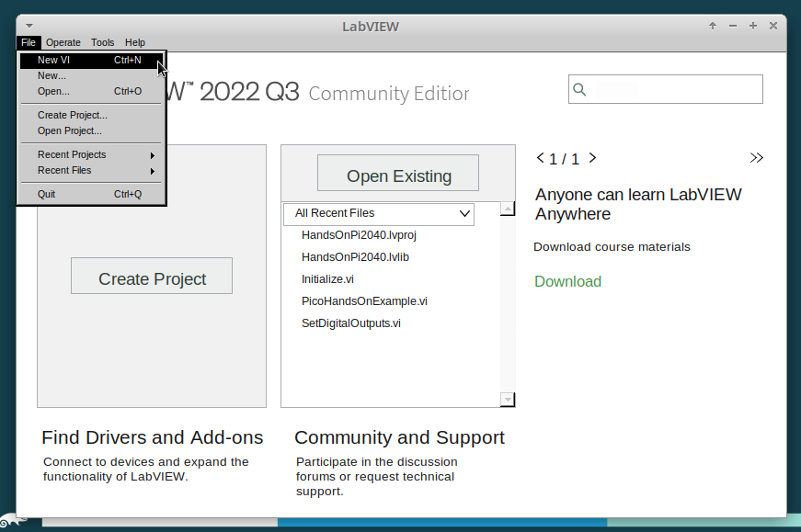Open the All Recent Files dropdown
The width and height of the screenshot is (801, 532).
(x=379, y=213)
